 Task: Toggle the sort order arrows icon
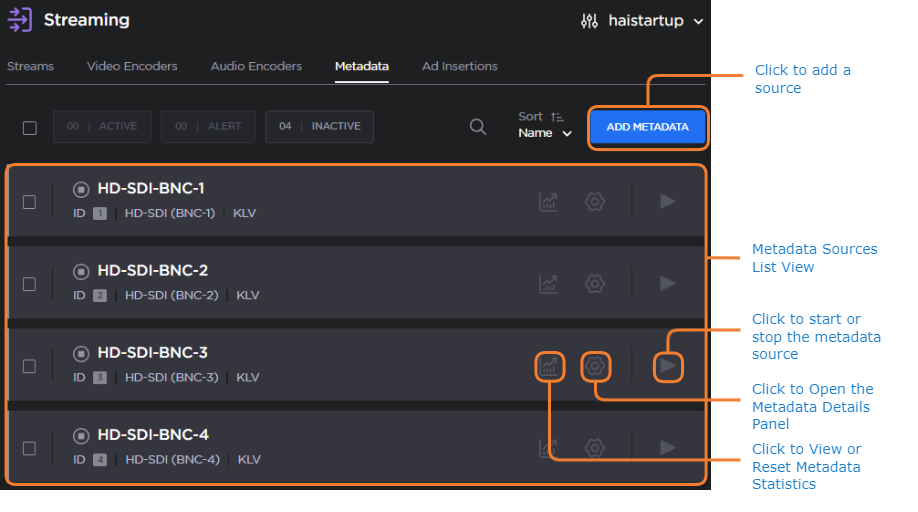pyautogui.click(x=557, y=117)
